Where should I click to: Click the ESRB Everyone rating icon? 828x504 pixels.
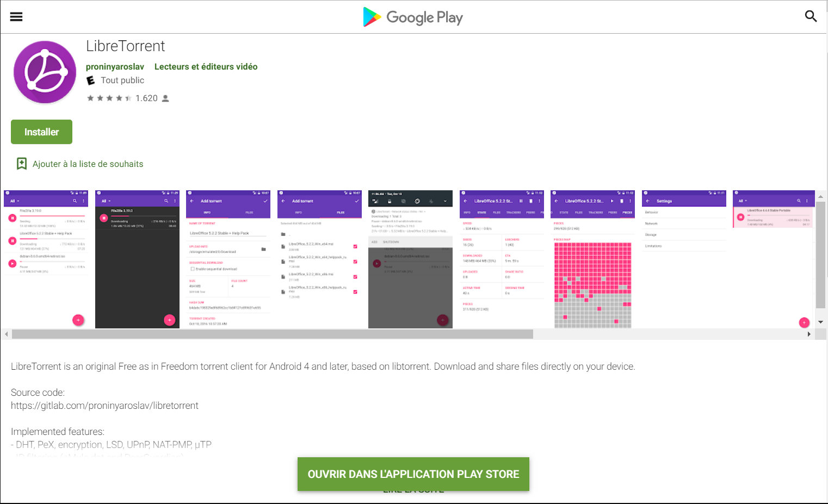91,80
